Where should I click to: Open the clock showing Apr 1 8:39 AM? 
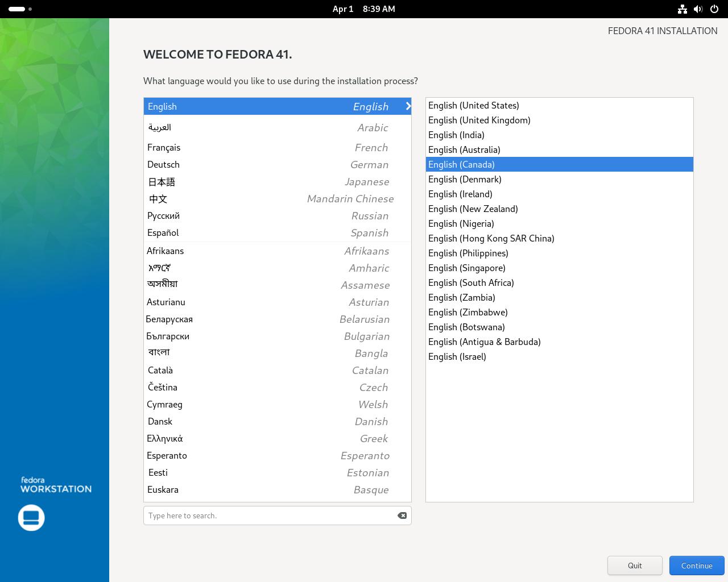(364, 9)
